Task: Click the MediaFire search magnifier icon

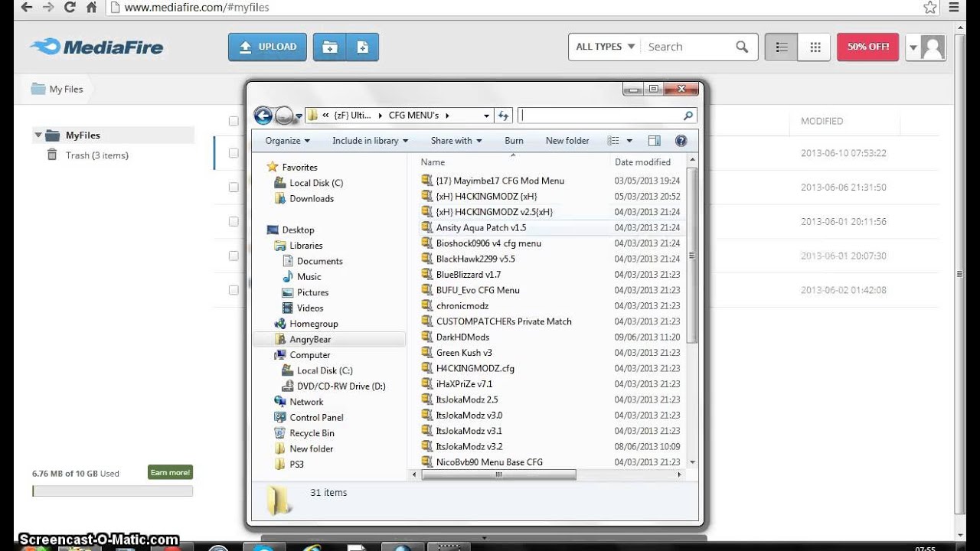Action: (742, 47)
